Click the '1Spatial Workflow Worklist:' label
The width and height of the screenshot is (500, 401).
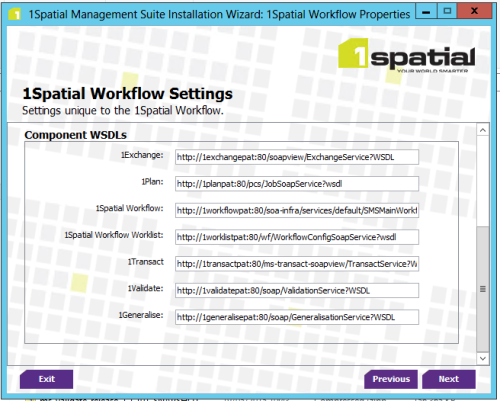114,235
